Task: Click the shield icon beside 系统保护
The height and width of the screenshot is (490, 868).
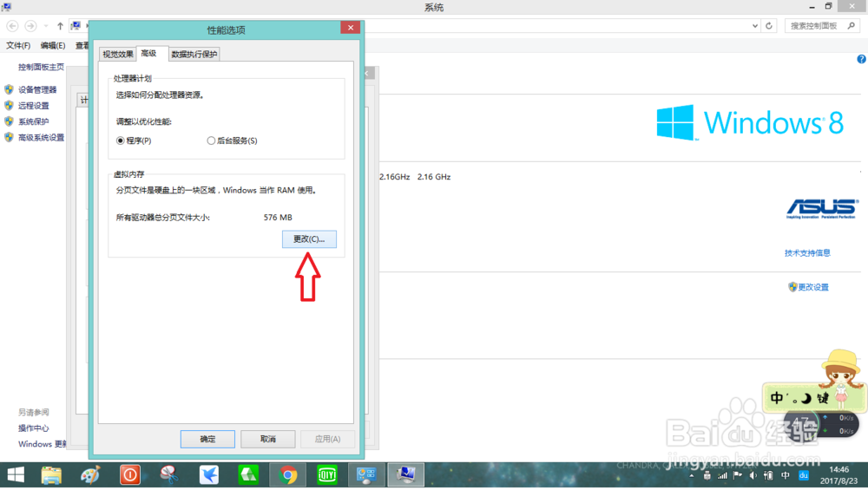Action: click(9, 121)
